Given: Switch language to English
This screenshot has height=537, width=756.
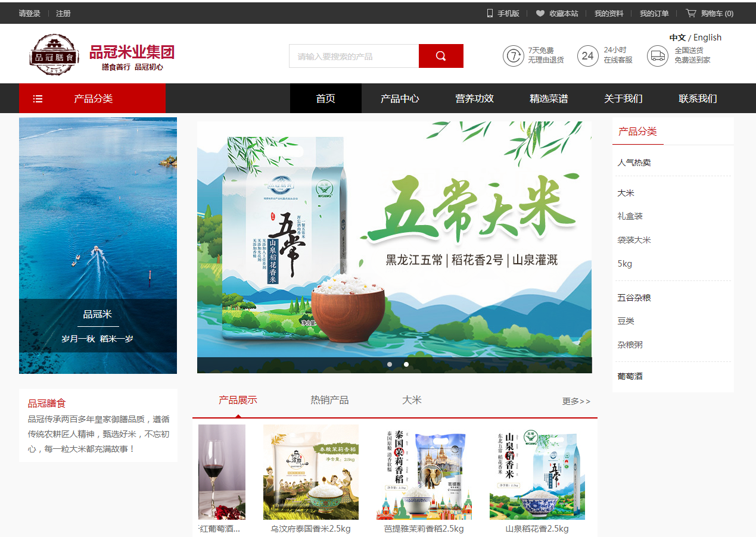Looking at the screenshot, I should pyautogui.click(x=707, y=38).
